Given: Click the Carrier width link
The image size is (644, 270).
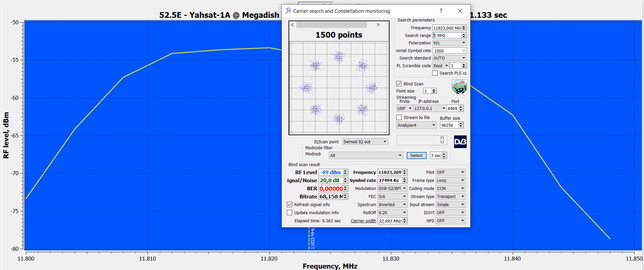Looking at the screenshot, I should pos(363,221).
